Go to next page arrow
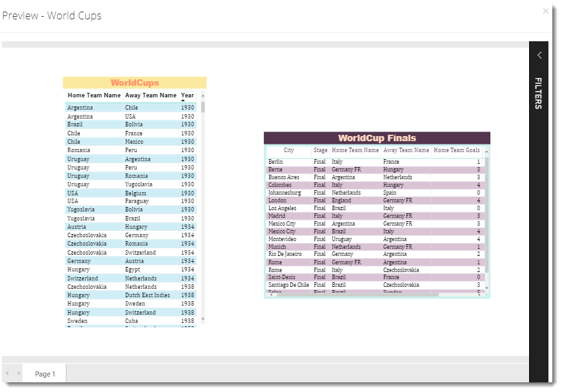 (19, 373)
